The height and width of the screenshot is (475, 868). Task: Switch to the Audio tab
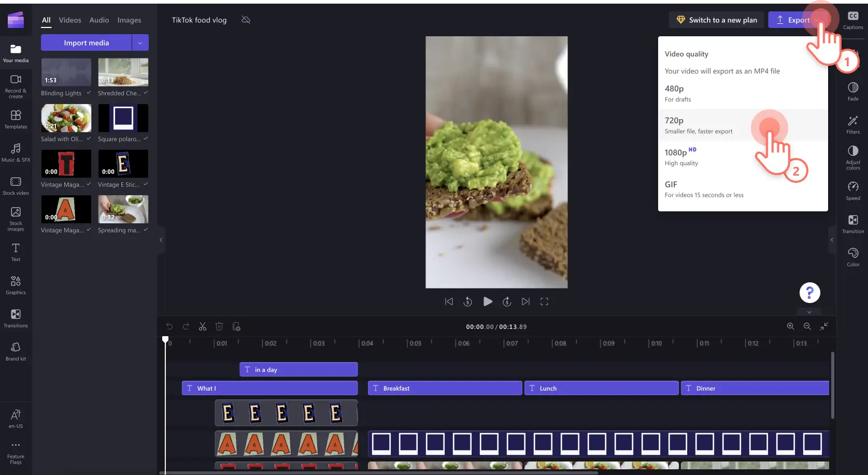pyautogui.click(x=99, y=20)
